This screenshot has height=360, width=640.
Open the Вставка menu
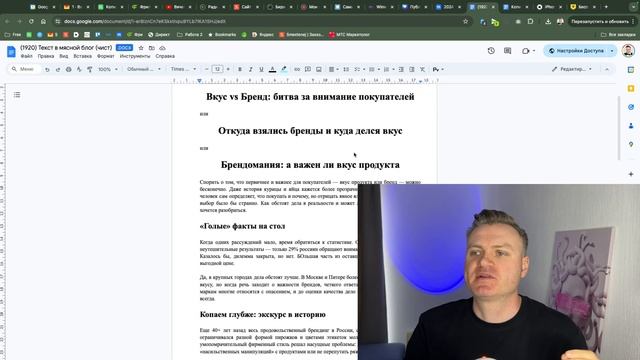(82, 56)
